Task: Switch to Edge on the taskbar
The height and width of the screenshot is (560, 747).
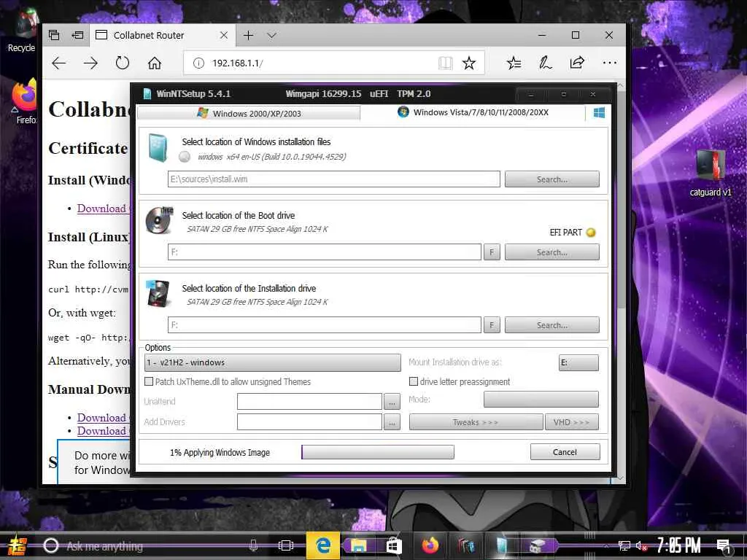Action: click(x=323, y=545)
